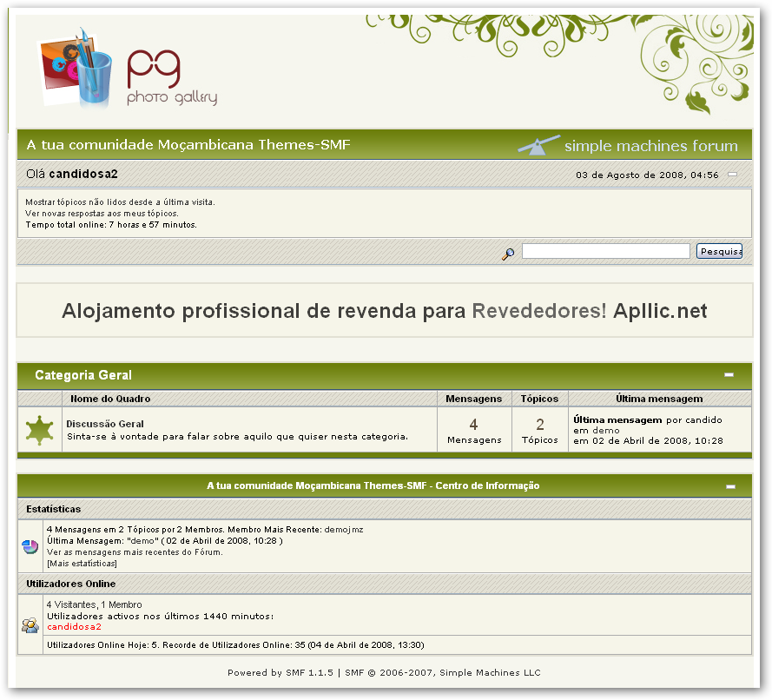The height and width of the screenshot is (700, 772).
Task: Click the '4 Visitantes, 1 Membro' text
Action: tap(95, 604)
